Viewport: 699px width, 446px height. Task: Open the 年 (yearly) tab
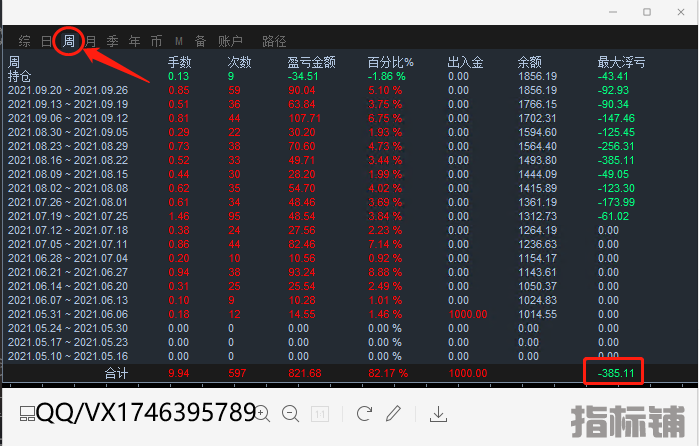(x=134, y=41)
